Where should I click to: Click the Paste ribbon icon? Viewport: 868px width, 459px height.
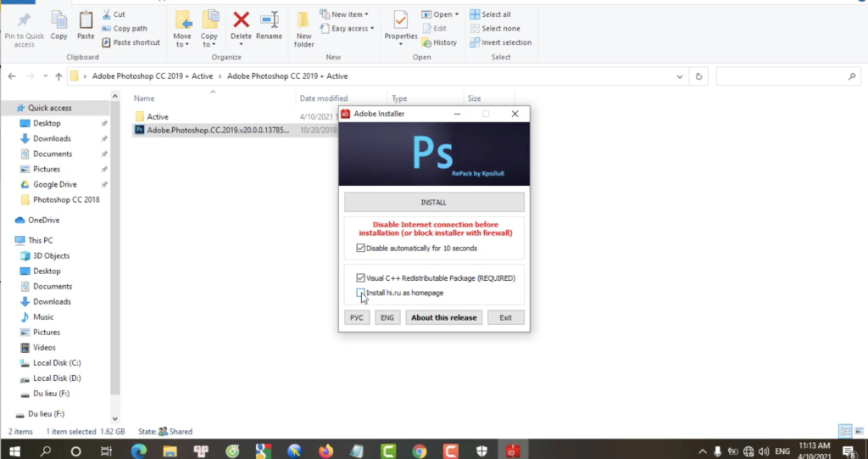coord(86,20)
